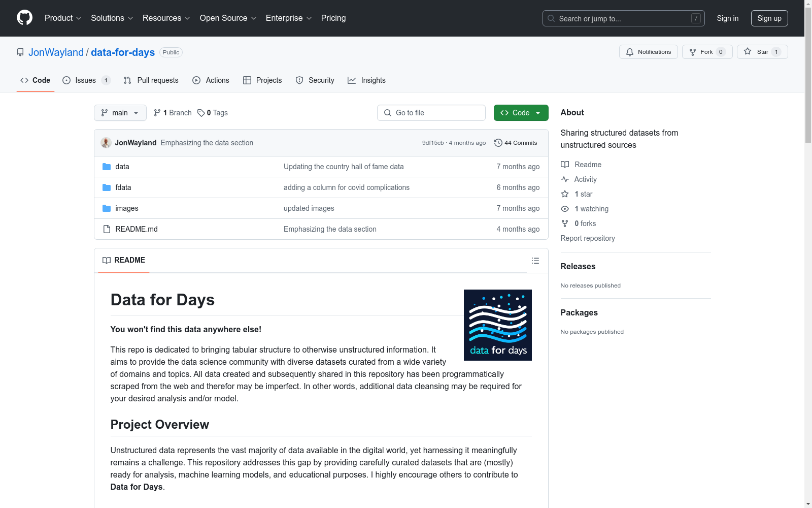Open the green Code dropdown
Image resolution: width=812 pixels, height=508 pixels.
521,113
